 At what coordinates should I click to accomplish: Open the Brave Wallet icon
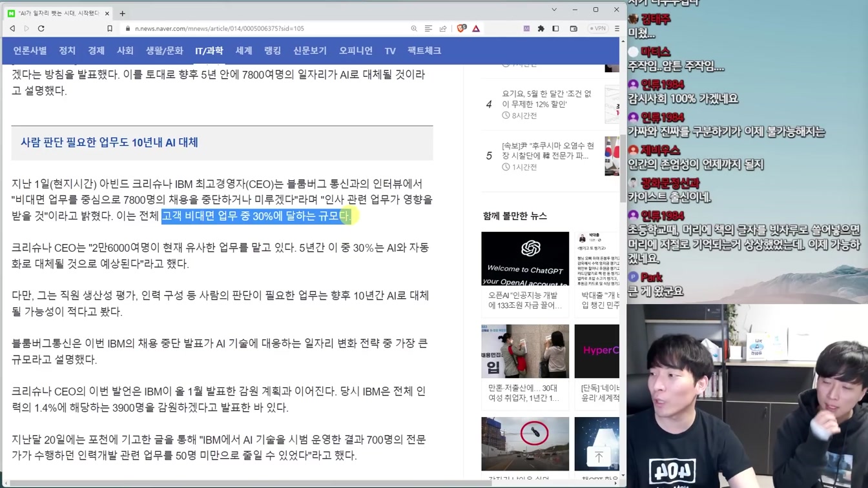pyautogui.click(x=573, y=28)
